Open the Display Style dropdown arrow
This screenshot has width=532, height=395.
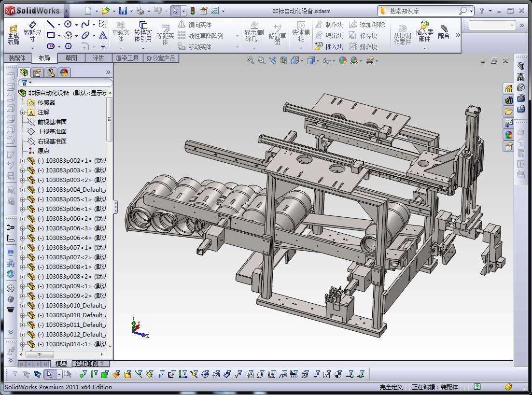[318, 61]
